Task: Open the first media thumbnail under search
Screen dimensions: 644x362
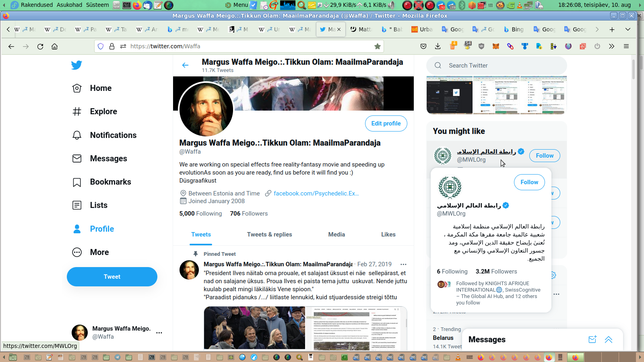Action: pos(450,95)
